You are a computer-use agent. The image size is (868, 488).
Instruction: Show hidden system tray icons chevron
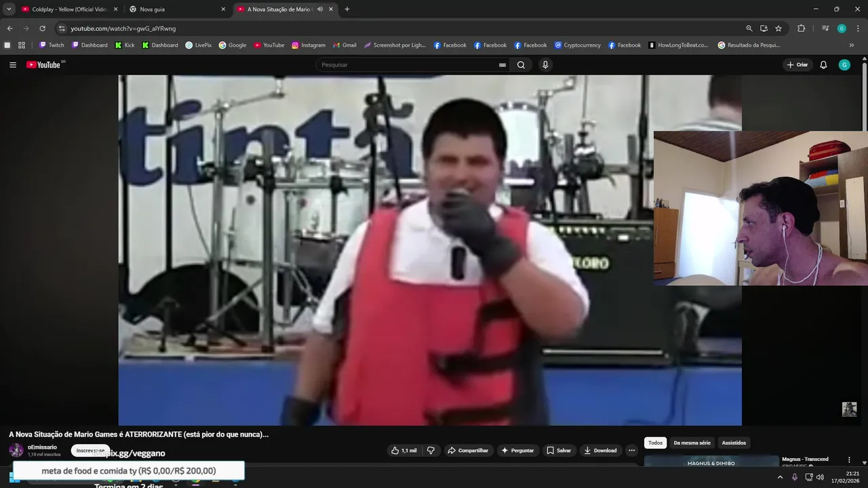pyautogui.click(x=780, y=477)
